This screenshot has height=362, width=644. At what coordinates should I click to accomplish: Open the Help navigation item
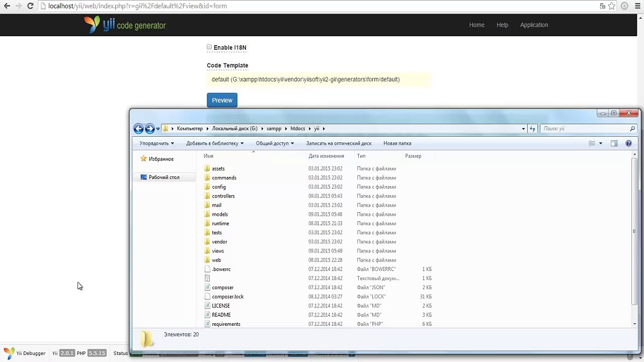[502, 25]
